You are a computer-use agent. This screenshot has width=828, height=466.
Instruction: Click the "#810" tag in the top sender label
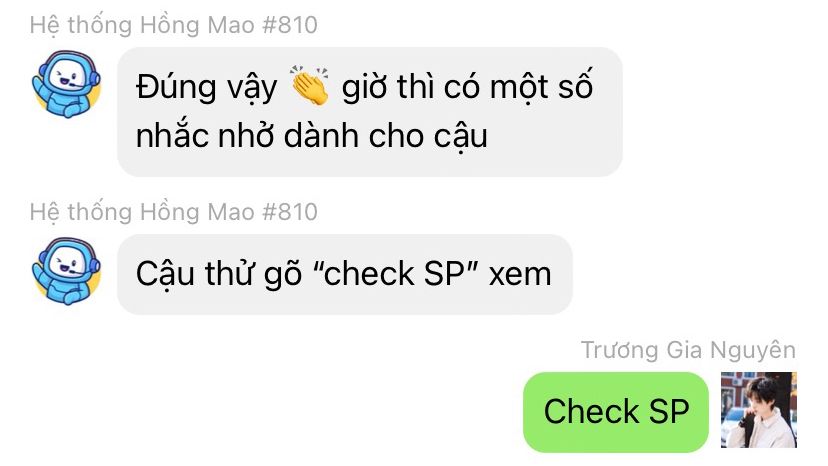(x=290, y=25)
